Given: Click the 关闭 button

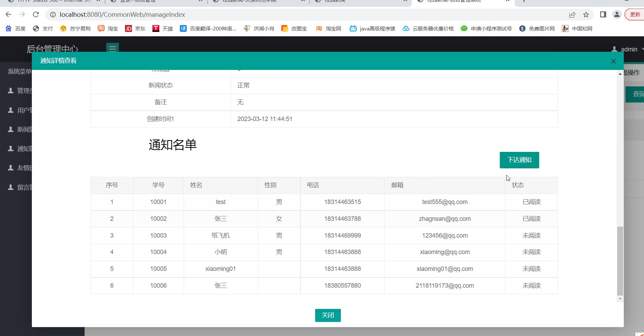Looking at the screenshot, I should pyautogui.click(x=328, y=315).
